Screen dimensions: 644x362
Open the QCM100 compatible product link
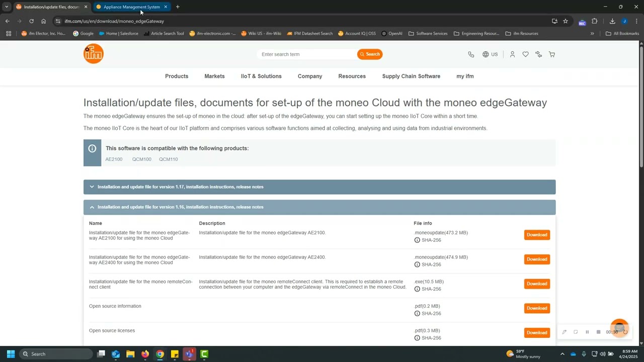[x=141, y=159]
